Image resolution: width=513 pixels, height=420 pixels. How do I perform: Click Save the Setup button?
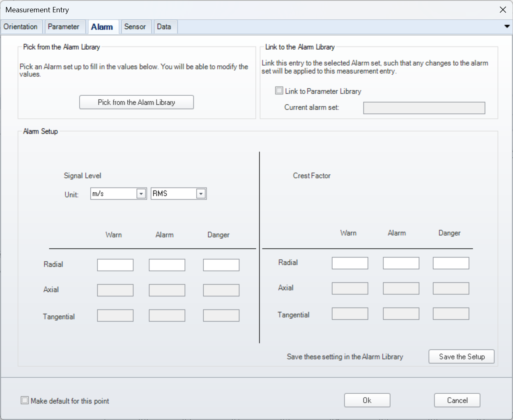pos(462,356)
